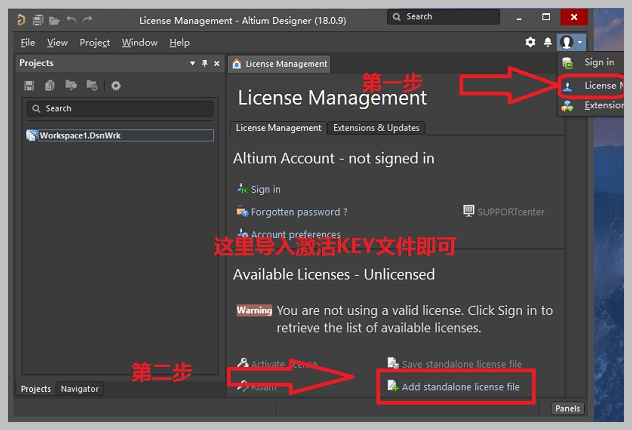Click the user account avatar icon
The width and height of the screenshot is (632, 430).
point(567,42)
